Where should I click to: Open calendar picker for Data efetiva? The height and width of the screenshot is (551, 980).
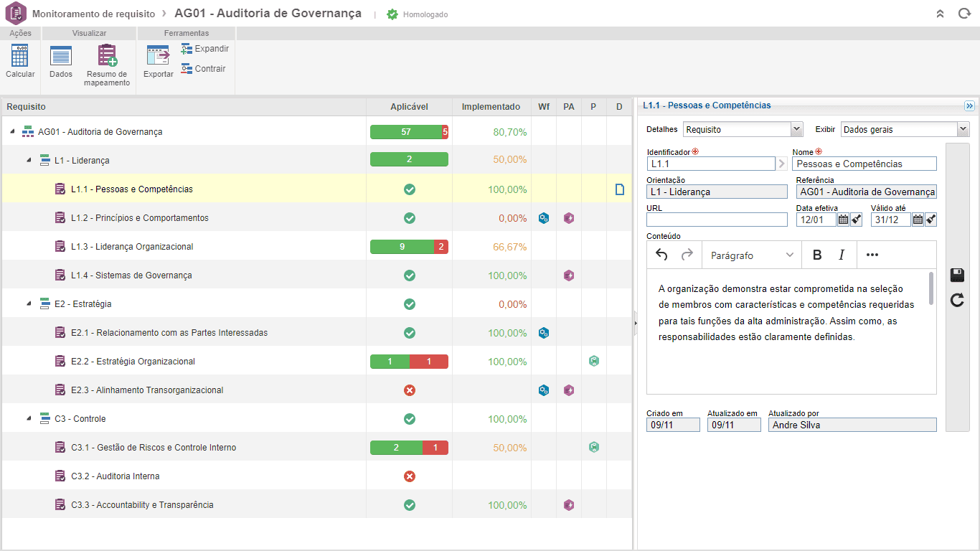(844, 220)
